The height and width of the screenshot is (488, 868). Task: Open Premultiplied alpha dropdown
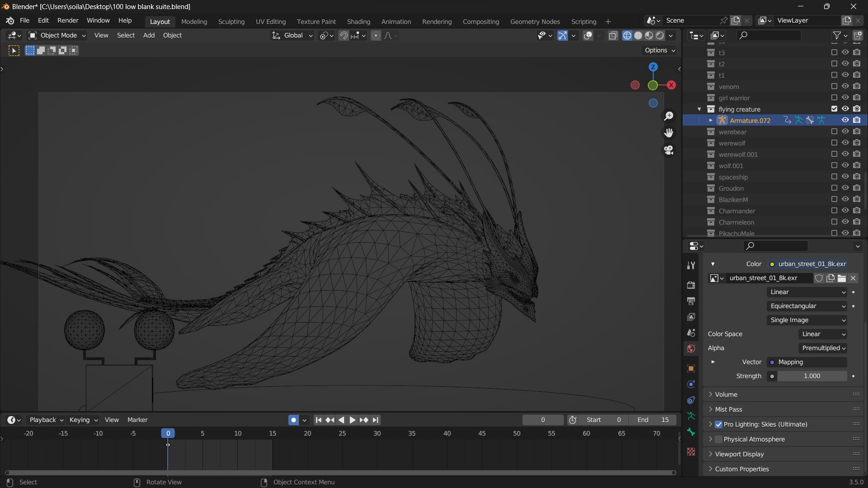tap(823, 348)
